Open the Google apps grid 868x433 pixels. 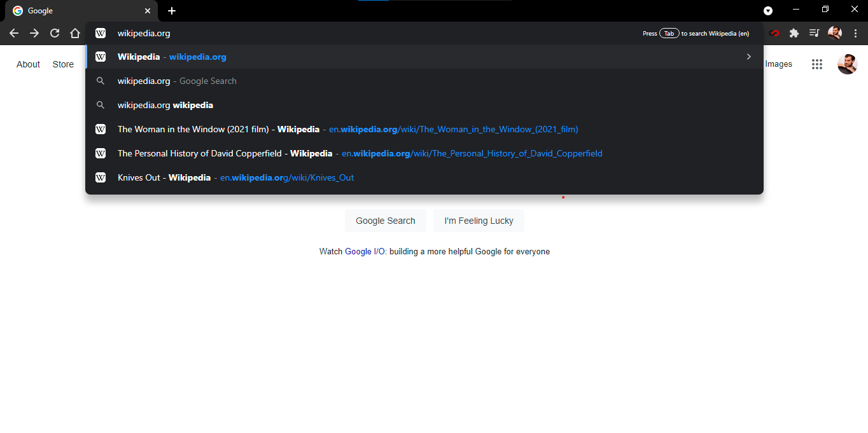coord(817,64)
